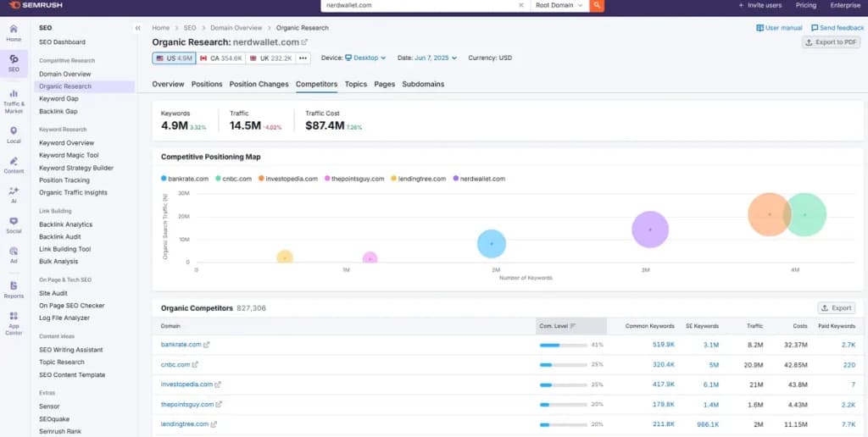The image size is (868, 437).
Task: Open the User manual link
Action: tap(779, 28)
